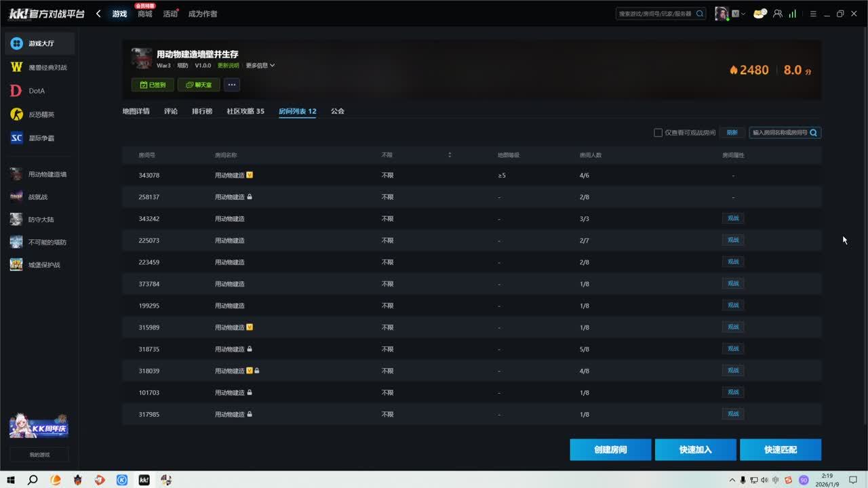The image size is (868, 488).
Task: Check the network signal bars icon
Action: (x=792, y=14)
